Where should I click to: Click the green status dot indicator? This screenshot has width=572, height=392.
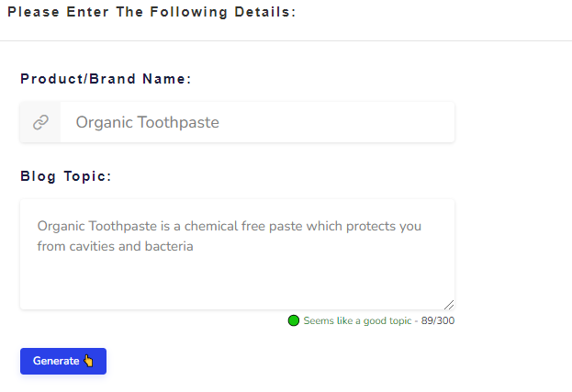[294, 320]
